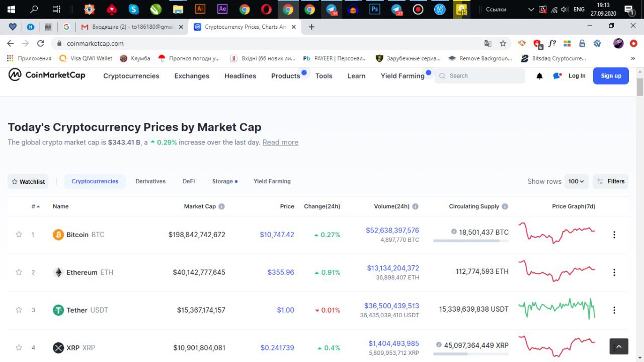The image size is (644, 362).
Task: Switch to the Storage tab
Action: pos(224,181)
